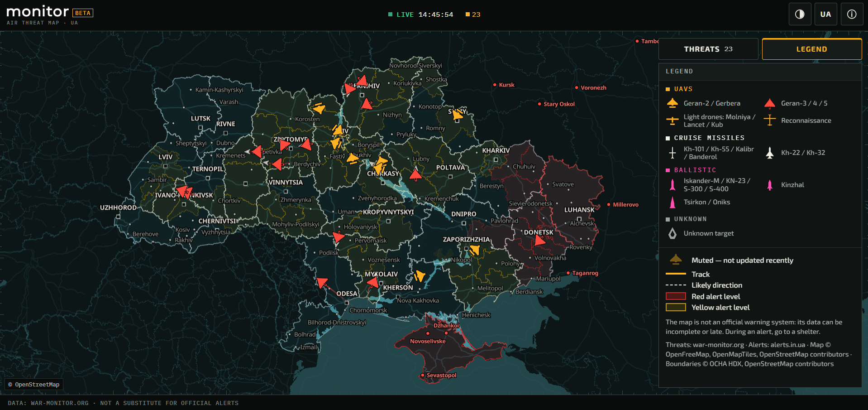Click the Yellow alert level swatch

[x=676, y=307]
